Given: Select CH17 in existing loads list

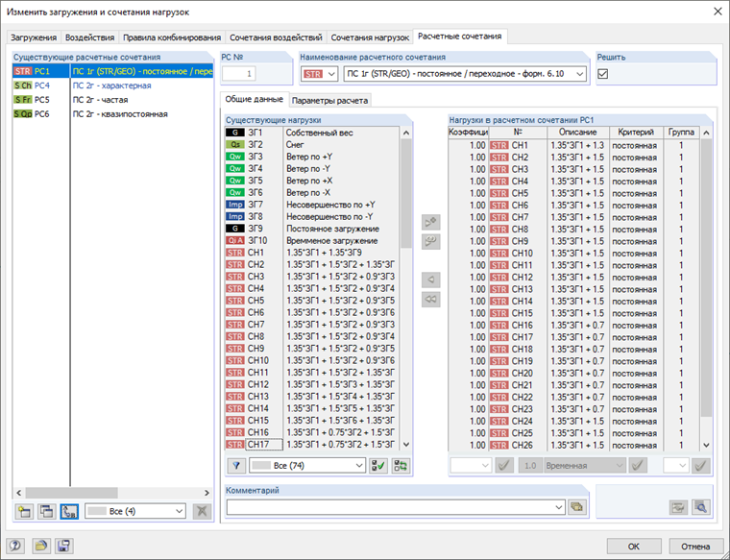Looking at the screenshot, I should [312, 445].
